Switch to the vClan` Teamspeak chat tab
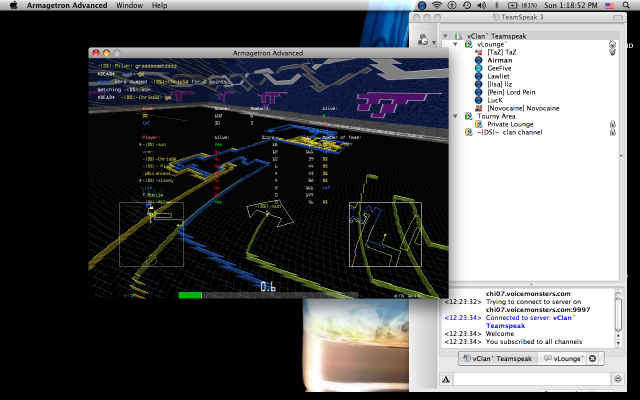 click(x=497, y=358)
